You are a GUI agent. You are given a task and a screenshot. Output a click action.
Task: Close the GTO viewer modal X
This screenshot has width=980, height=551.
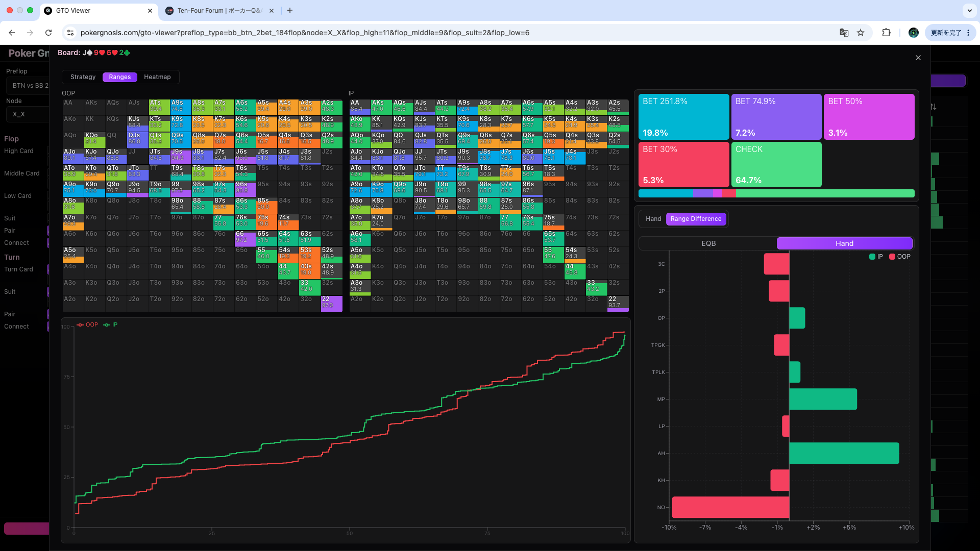point(918,58)
